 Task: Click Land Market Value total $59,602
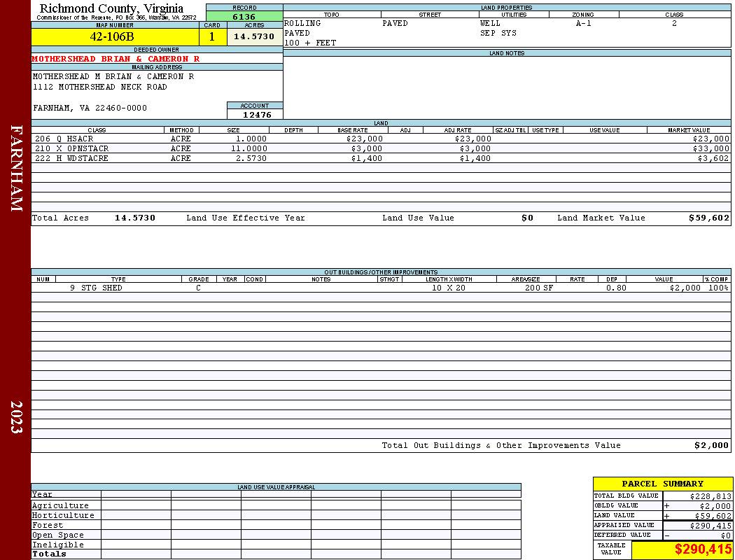pyautogui.click(x=709, y=218)
